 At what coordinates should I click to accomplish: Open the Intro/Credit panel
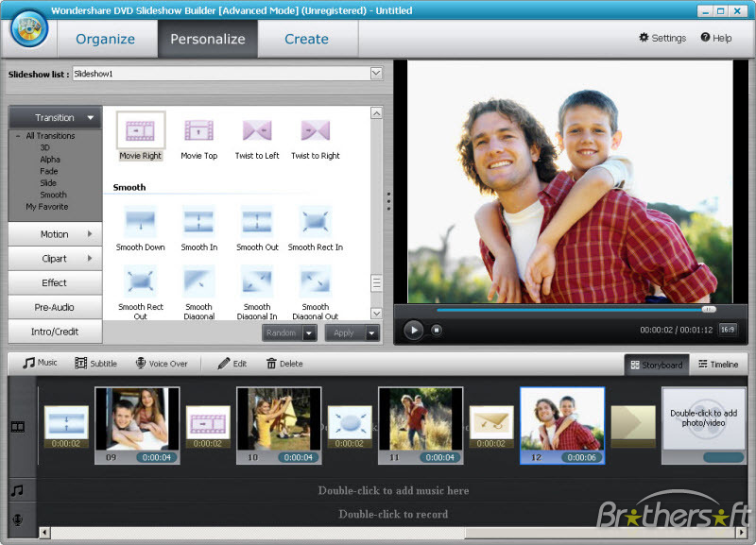[55, 332]
